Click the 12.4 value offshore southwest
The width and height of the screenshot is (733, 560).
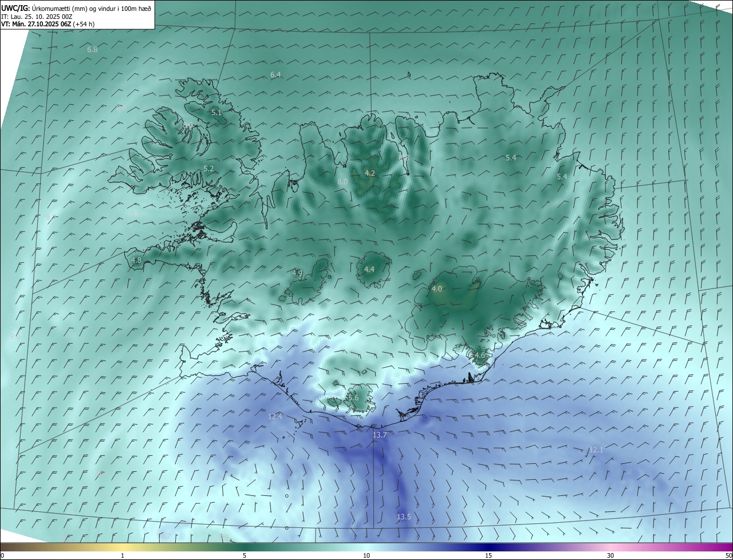point(275,416)
